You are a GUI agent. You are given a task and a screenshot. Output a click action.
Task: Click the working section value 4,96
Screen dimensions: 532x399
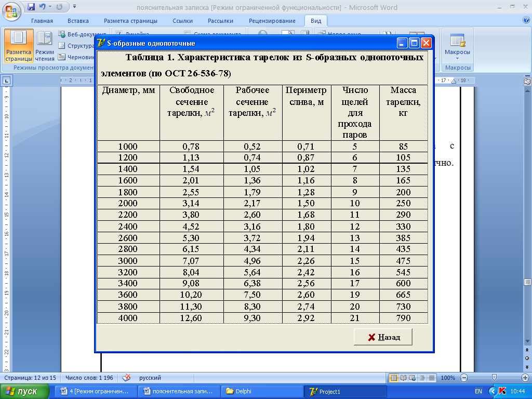[252, 261]
